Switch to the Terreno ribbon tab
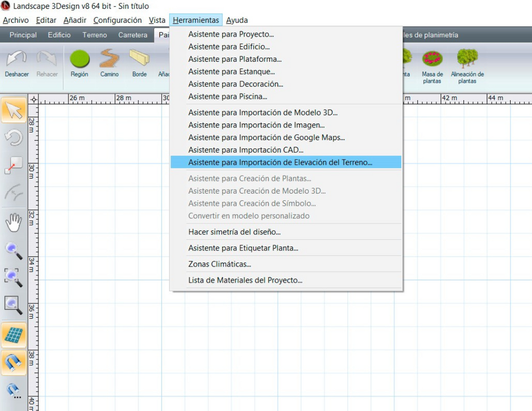 [95, 35]
